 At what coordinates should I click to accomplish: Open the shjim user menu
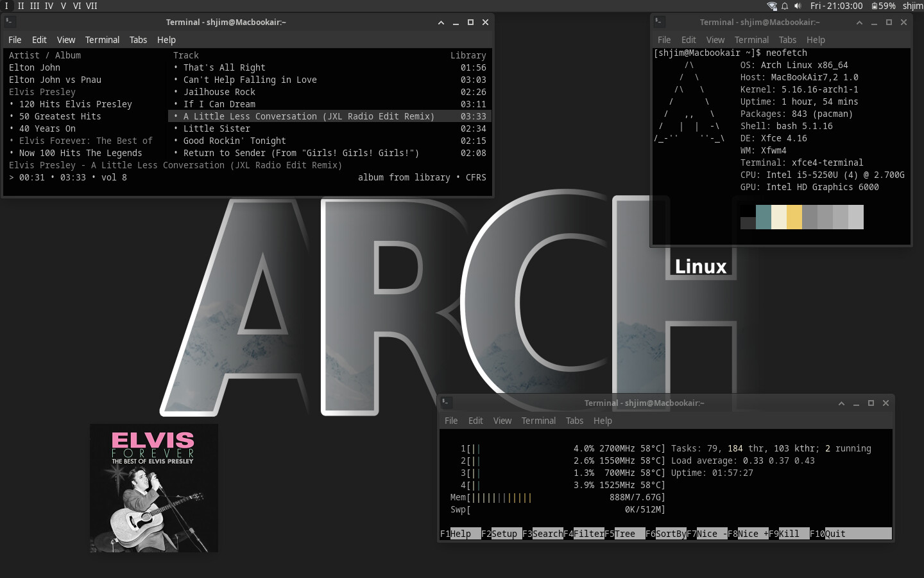[912, 6]
